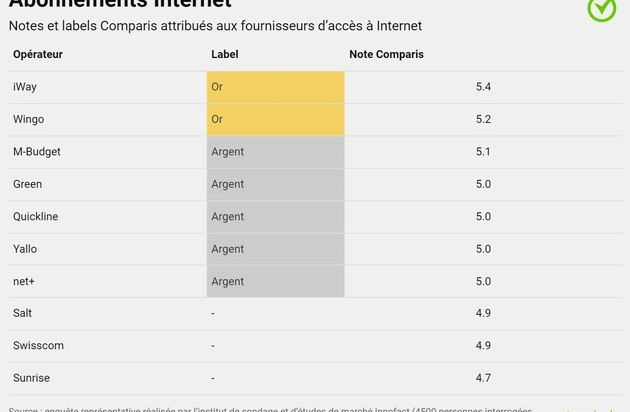Click the 4.7 rating for Sunrise
The image size is (630, 412).
pyautogui.click(x=483, y=378)
